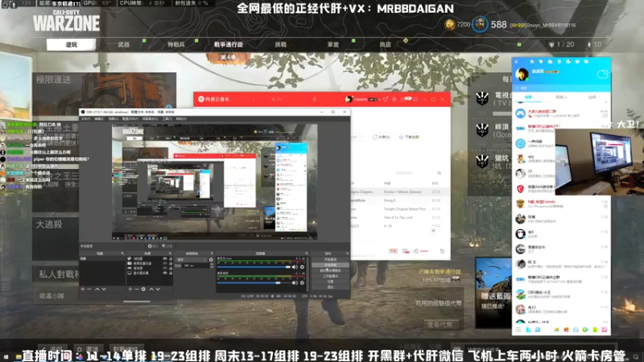644x362 pixels.
Task: Open the 戰爭通行證 tab in Warzone
Action: (229, 44)
